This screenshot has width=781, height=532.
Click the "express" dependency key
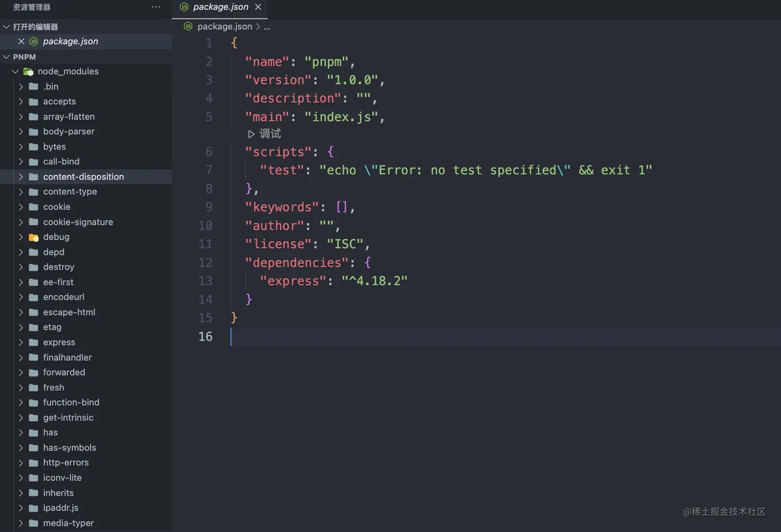pos(293,281)
